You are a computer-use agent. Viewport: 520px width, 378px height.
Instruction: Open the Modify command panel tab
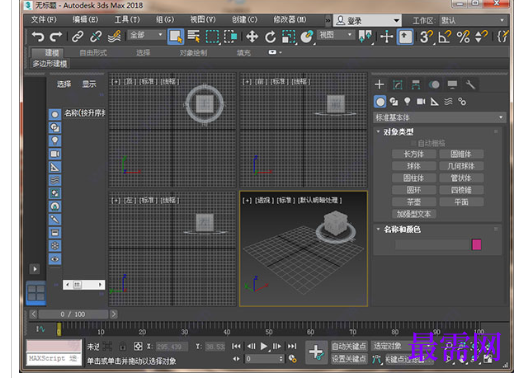click(397, 85)
